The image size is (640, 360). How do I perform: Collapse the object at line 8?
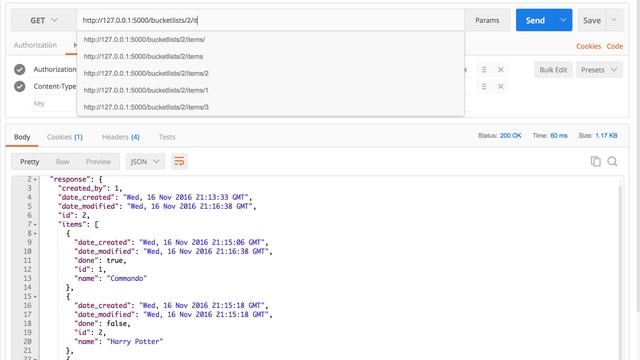36,234
